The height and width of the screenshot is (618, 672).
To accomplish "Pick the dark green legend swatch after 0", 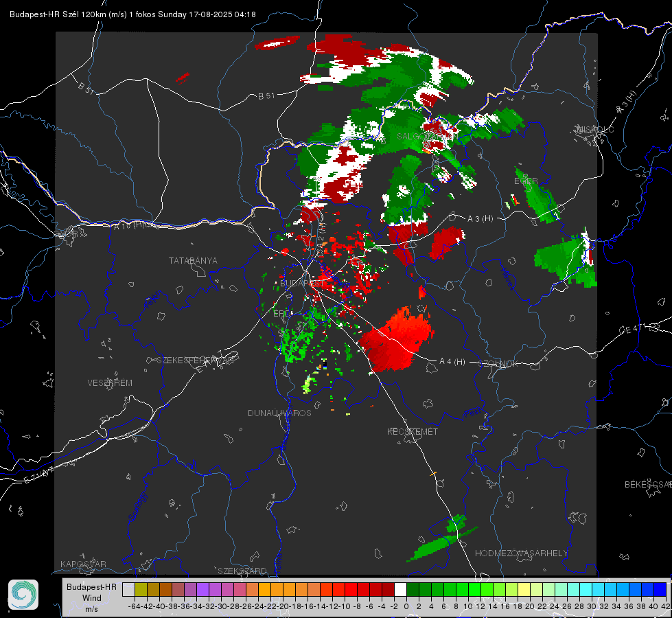I will tap(413, 589).
